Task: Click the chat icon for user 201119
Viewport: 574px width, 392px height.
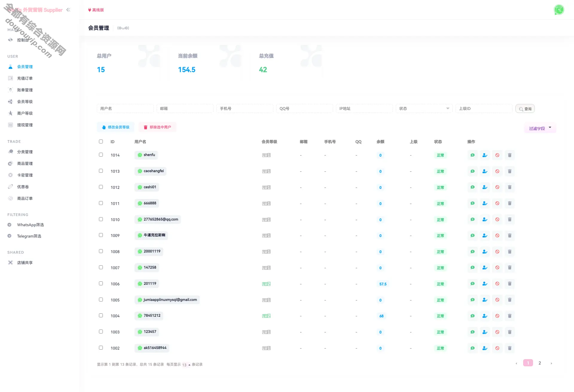Action: (x=472, y=284)
